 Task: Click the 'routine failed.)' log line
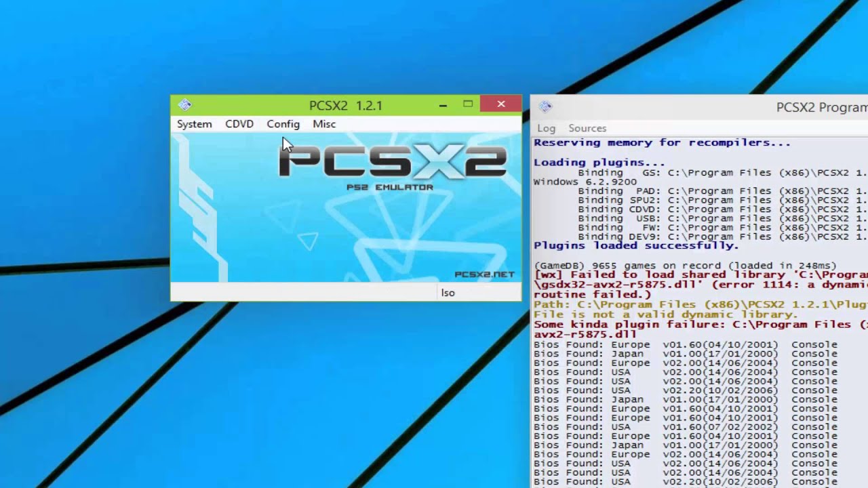[x=592, y=295]
